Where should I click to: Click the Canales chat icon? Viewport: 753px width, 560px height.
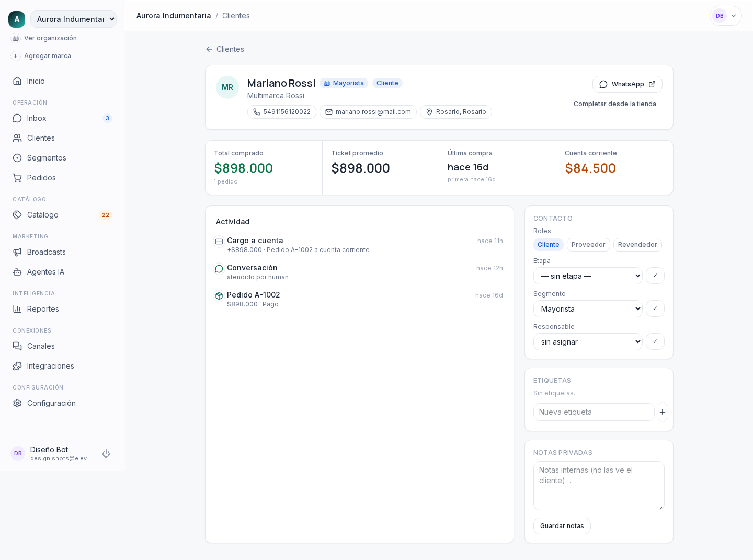17,346
